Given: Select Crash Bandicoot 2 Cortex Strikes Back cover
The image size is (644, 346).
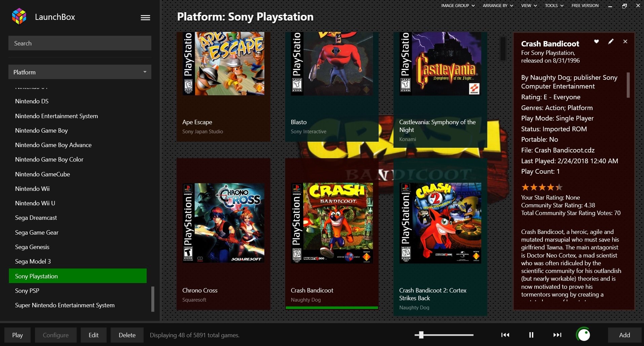Looking at the screenshot, I should pyautogui.click(x=440, y=223).
